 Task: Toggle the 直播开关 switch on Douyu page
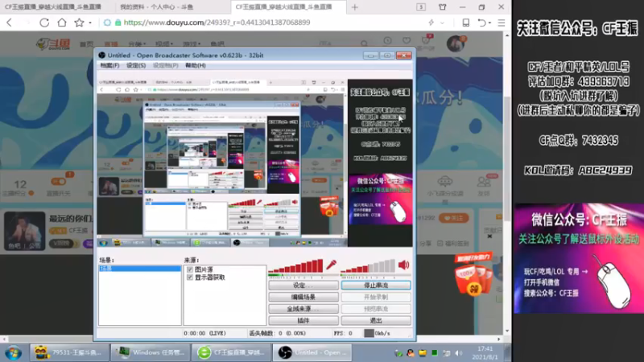tap(58, 182)
